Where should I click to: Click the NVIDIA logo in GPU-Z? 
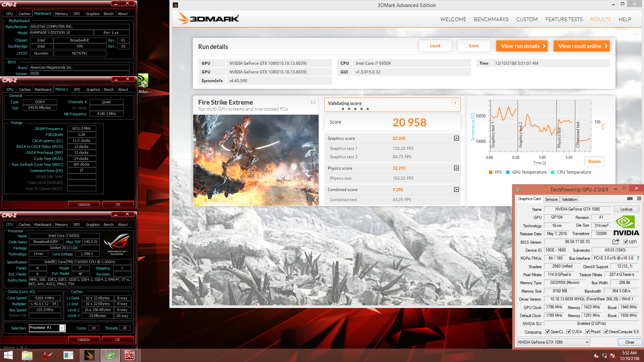[626, 226]
